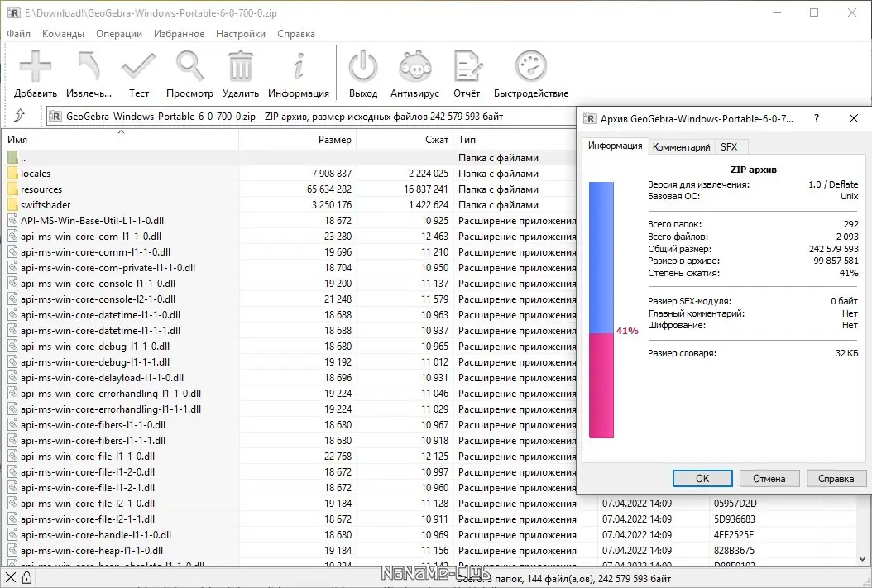Click the Добавить (Add) toolbar icon
Viewport: 872px width, 588px height.
(35, 67)
